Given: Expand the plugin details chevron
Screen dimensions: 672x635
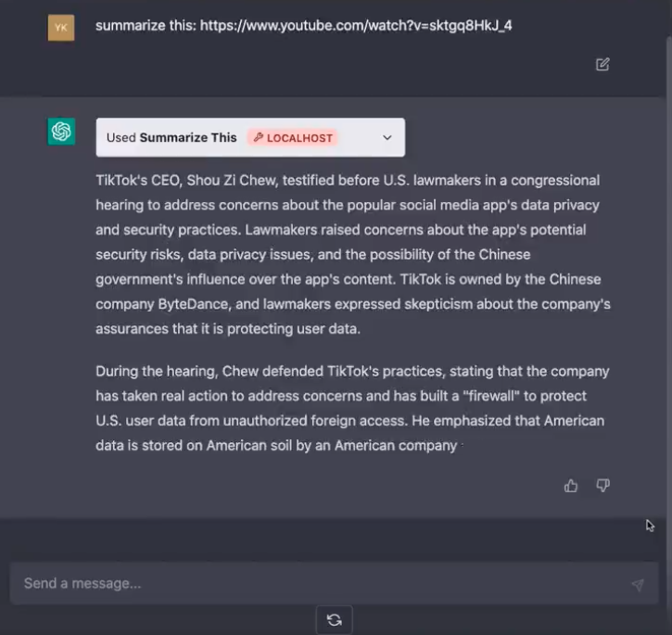Looking at the screenshot, I should [387, 137].
